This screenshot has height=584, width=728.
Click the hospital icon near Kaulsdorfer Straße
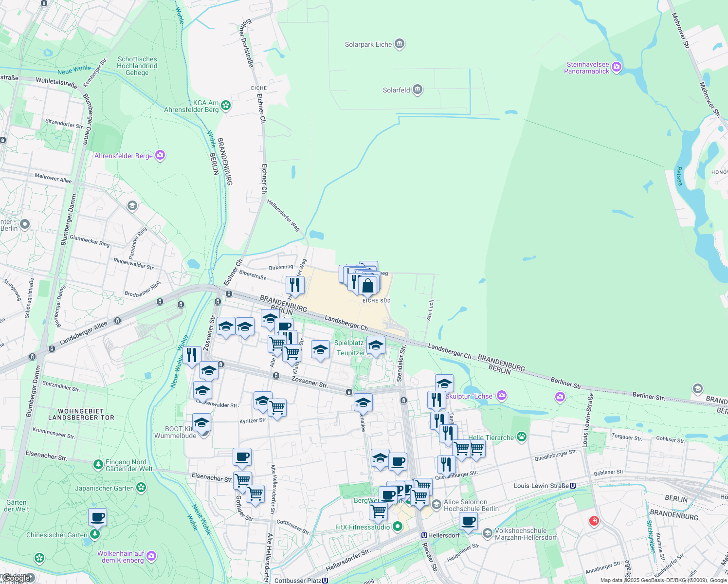[595, 521]
